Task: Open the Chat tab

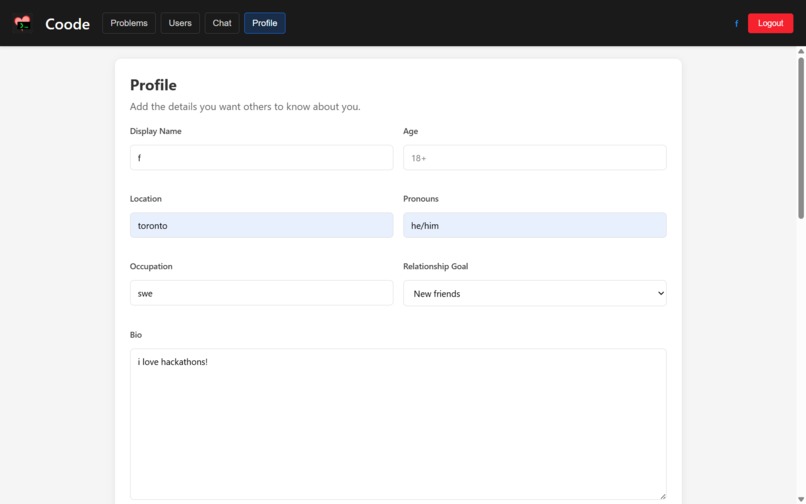Action: (222, 23)
